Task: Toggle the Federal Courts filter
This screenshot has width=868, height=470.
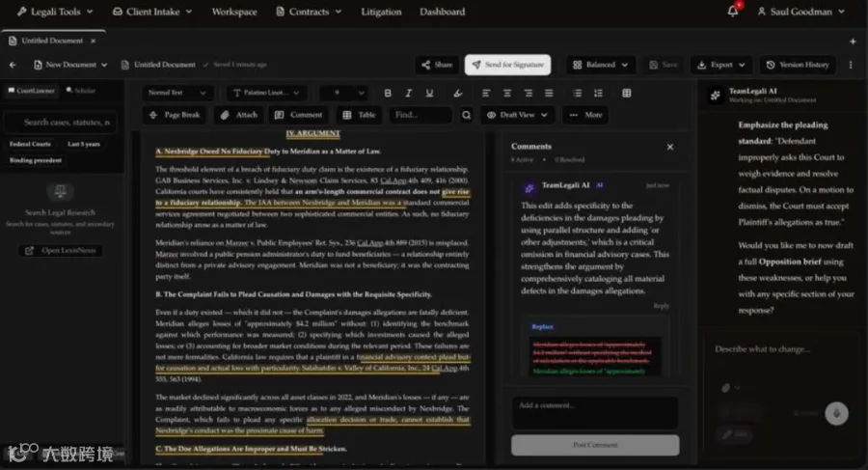Action: pyautogui.click(x=30, y=144)
